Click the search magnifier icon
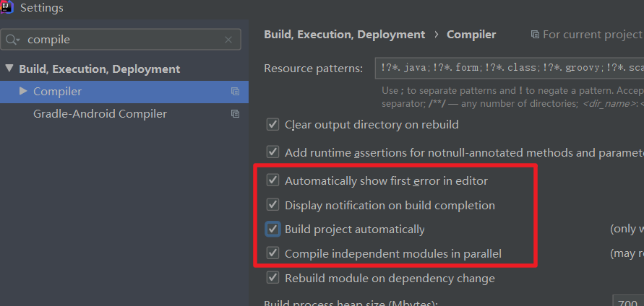 (x=14, y=40)
